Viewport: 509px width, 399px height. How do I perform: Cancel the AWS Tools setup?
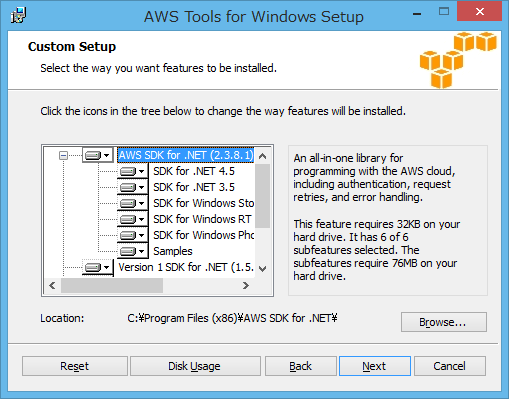(x=450, y=366)
